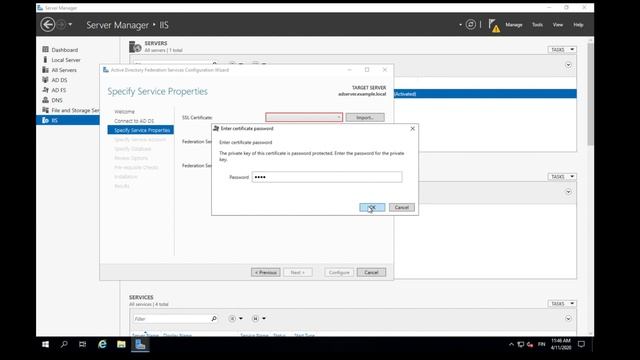
Task: Open the Manage menu
Action: click(x=513, y=25)
